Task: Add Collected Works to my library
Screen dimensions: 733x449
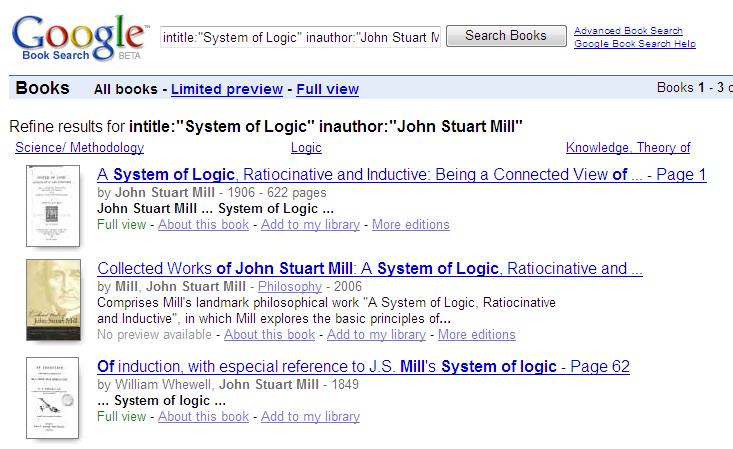Action: (x=376, y=334)
